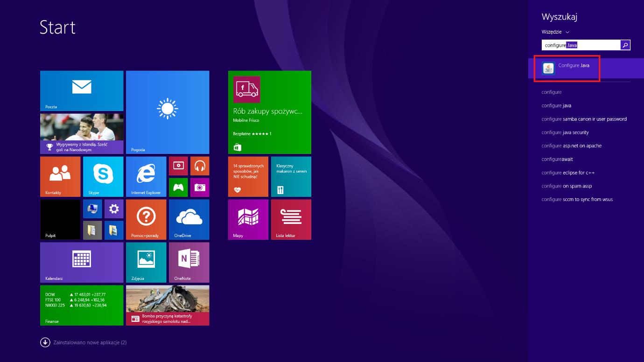
Task: Open the Lista lektur reading list tile
Action: click(291, 220)
